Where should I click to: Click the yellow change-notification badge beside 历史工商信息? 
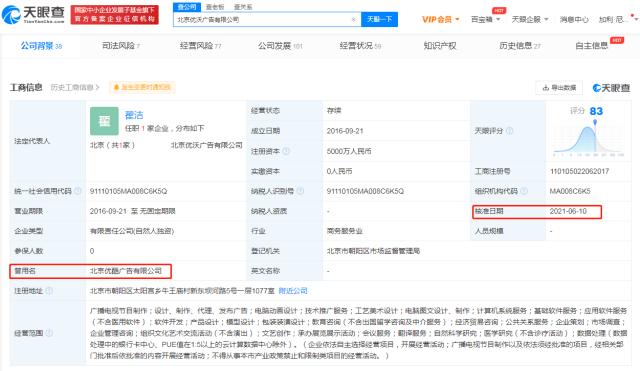click(142, 87)
